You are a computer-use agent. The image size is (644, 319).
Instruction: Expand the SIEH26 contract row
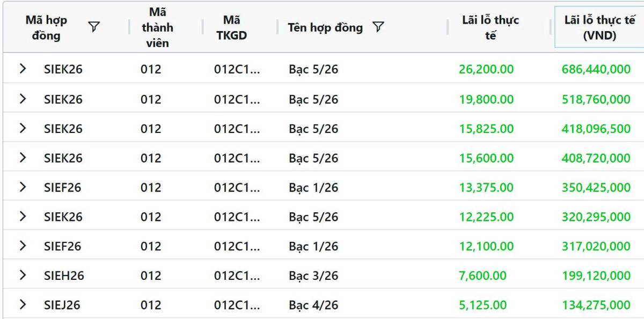pos(23,275)
